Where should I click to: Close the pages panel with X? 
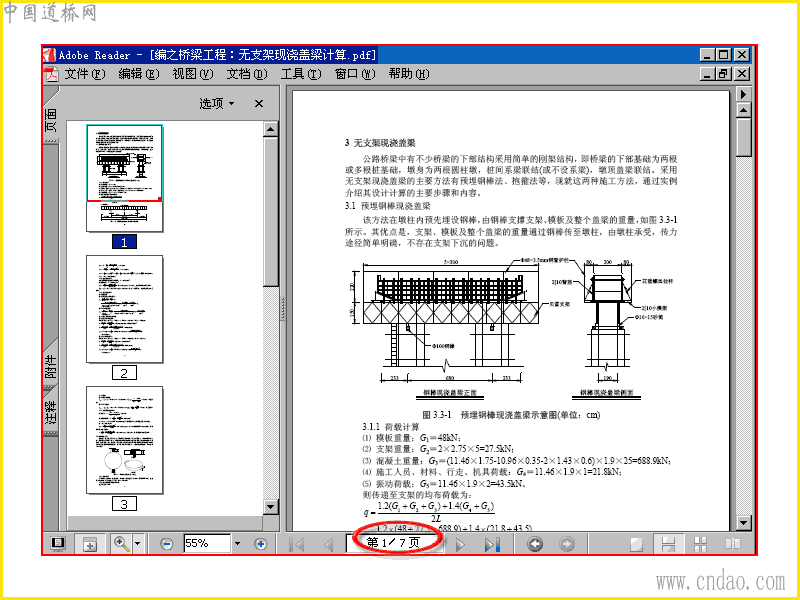point(259,104)
